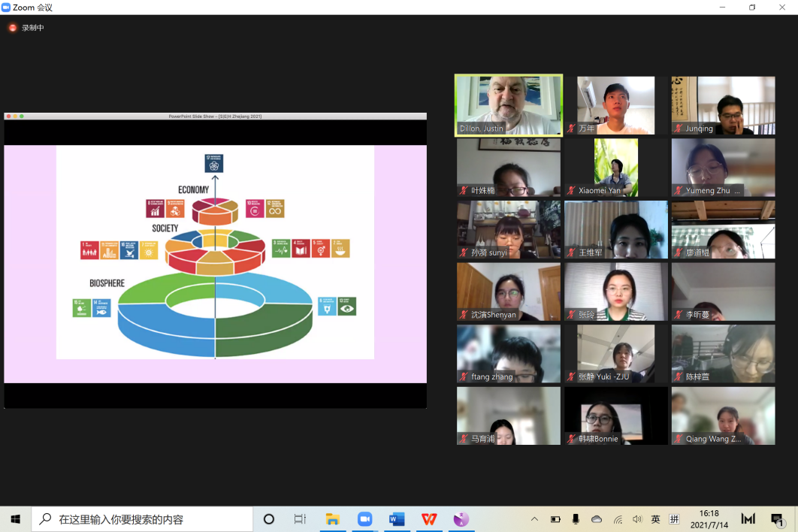Screen dimensions: 798x532
Task: Toggle the 拼 pinyin input mode
Action: pyautogui.click(x=674, y=519)
